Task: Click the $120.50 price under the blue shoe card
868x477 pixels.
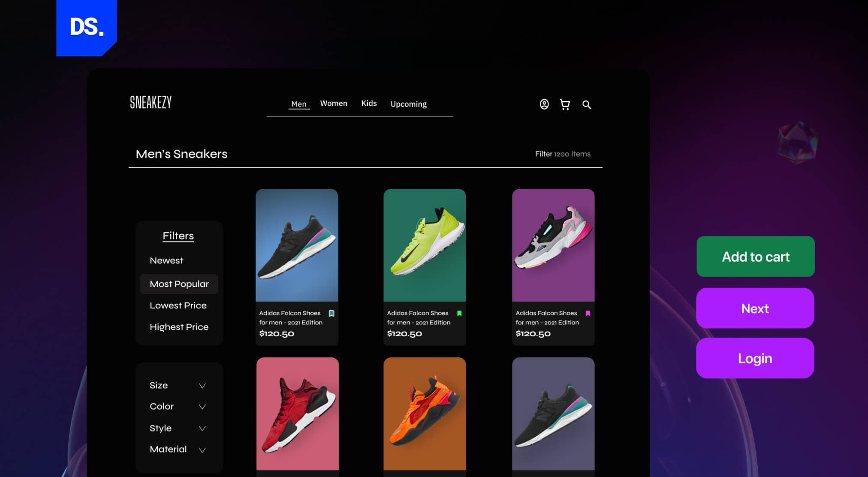Action: pos(277,333)
